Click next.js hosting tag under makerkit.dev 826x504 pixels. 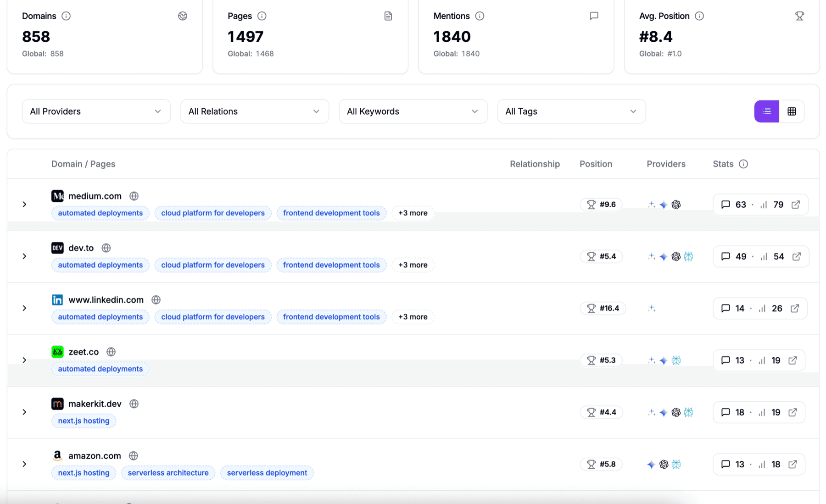point(84,421)
